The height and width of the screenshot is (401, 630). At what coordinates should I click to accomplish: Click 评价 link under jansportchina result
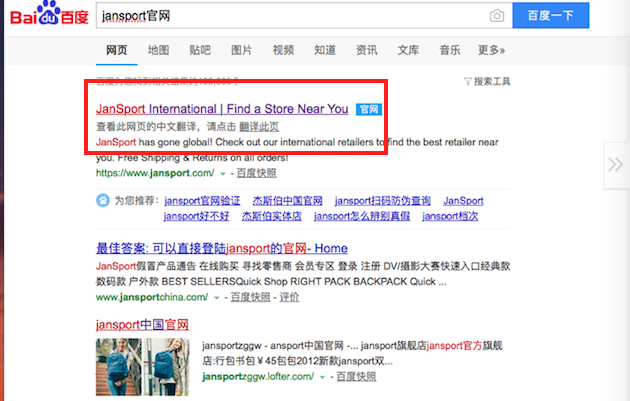click(x=289, y=297)
